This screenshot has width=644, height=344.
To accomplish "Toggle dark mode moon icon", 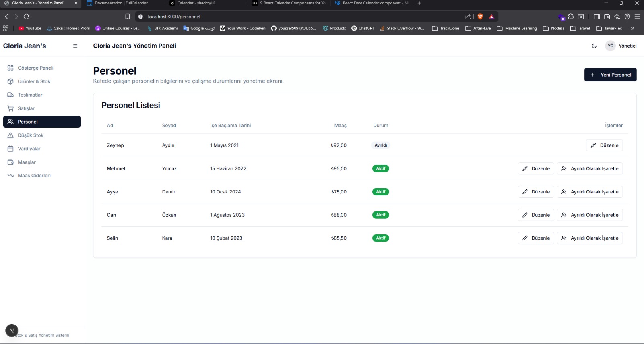I will [594, 46].
